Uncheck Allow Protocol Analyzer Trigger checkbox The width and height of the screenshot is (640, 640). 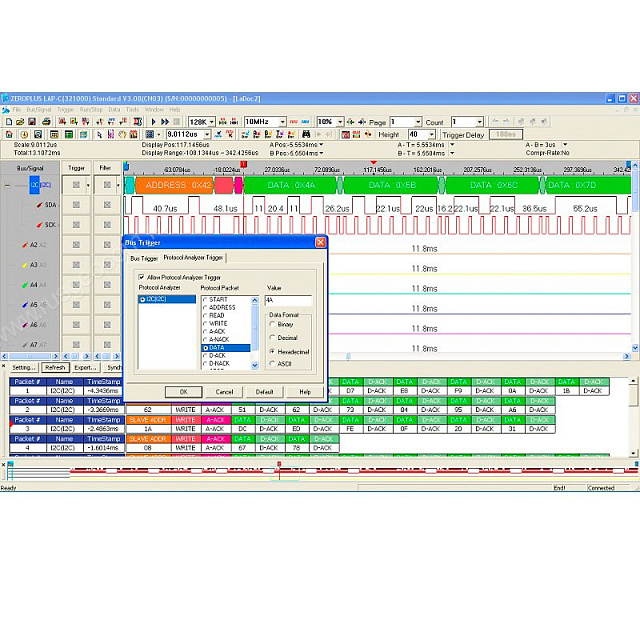[x=141, y=277]
